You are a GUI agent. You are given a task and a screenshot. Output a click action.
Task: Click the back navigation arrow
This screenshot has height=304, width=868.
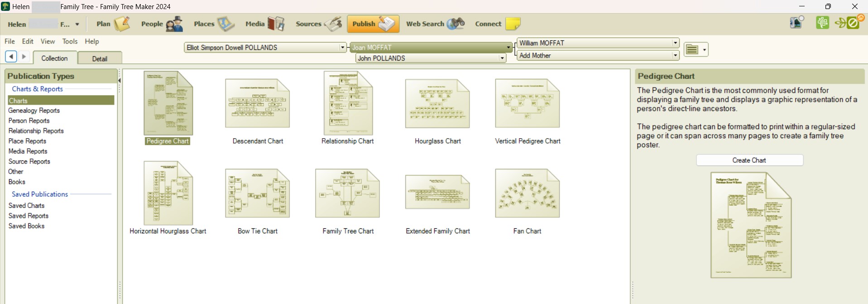click(11, 57)
